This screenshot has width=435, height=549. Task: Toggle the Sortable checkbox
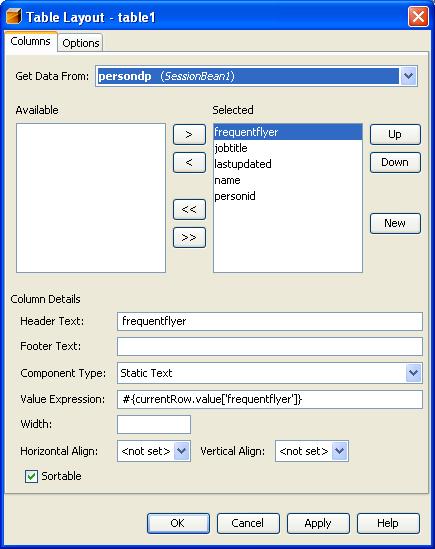tap(31, 476)
